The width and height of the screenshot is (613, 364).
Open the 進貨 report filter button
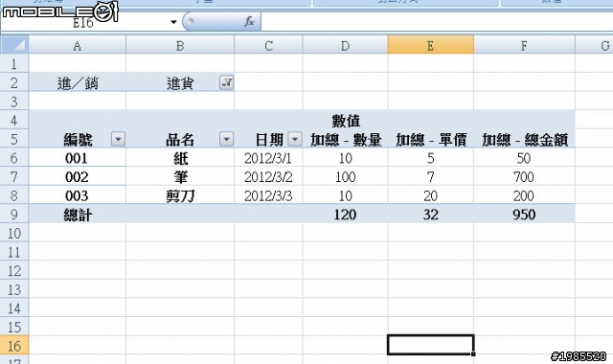click(226, 82)
